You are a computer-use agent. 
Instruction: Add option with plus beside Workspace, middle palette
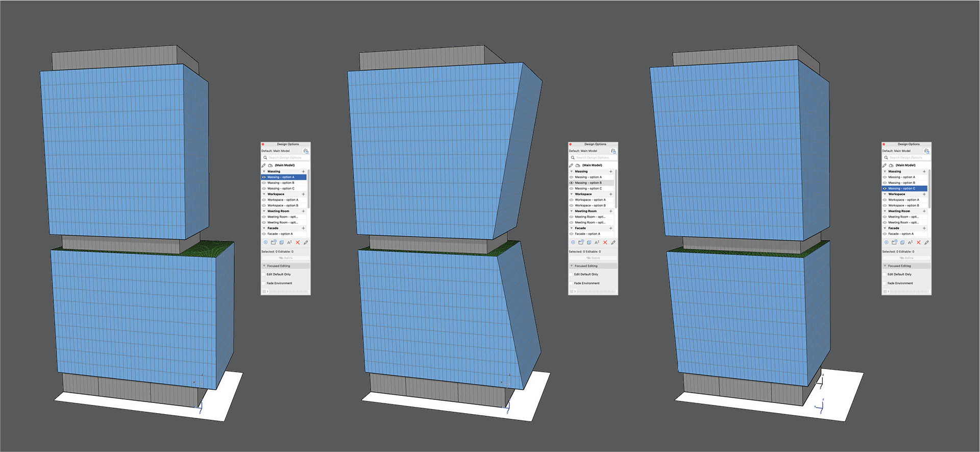pyautogui.click(x=610, y=194)
